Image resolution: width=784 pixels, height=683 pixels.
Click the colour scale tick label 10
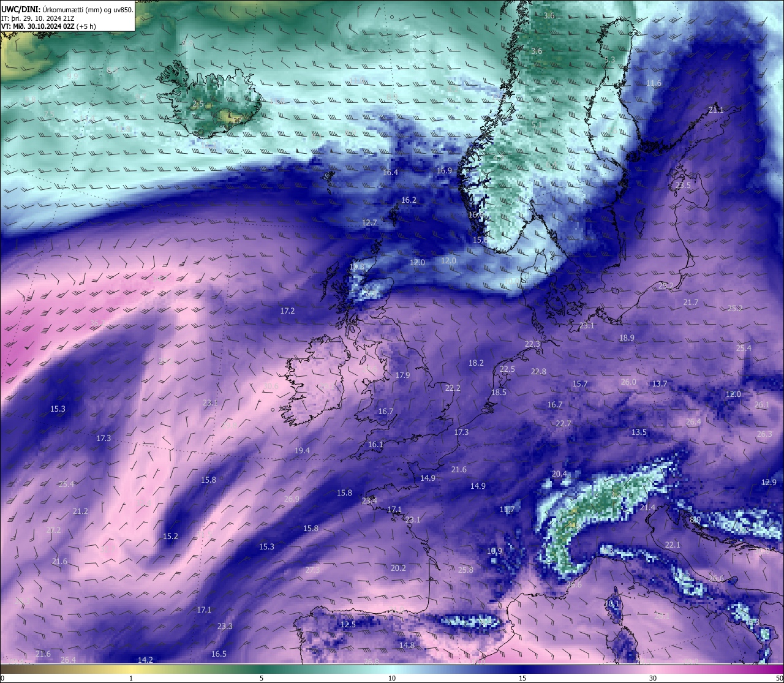coord(392,678)
